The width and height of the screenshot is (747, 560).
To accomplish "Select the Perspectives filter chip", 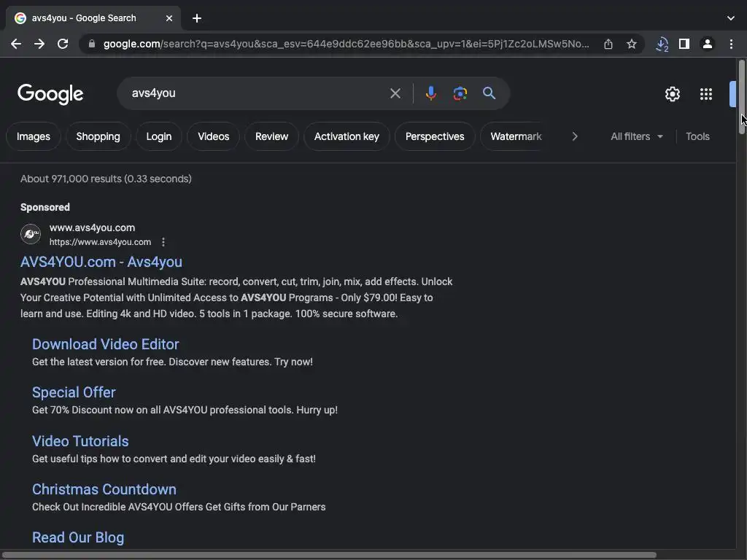I will coord(435,136).
